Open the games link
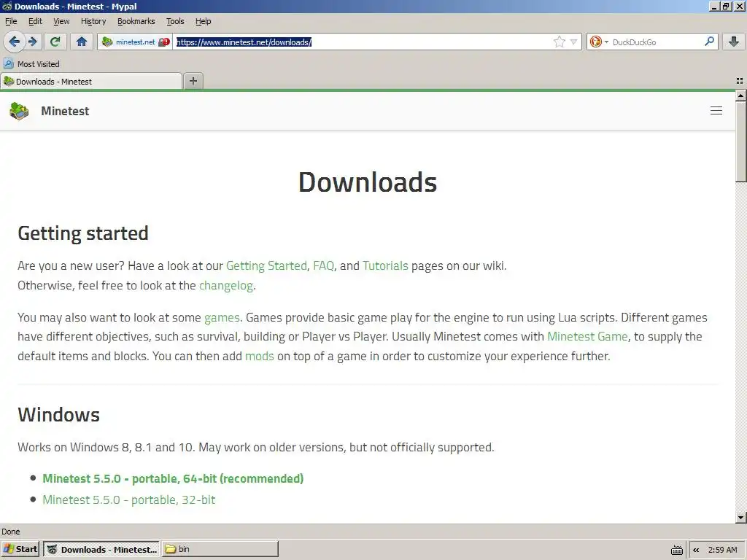 (222, 318)
